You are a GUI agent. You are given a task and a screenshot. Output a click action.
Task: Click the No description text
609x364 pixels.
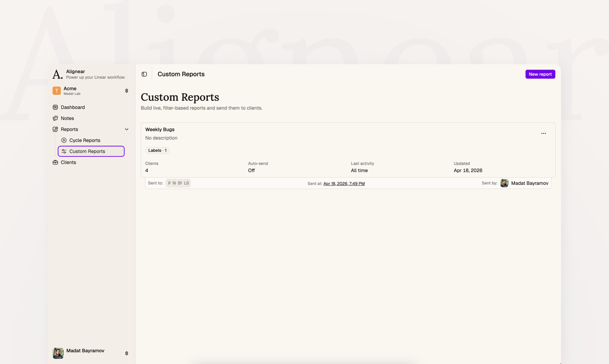(x=161, y=138)
